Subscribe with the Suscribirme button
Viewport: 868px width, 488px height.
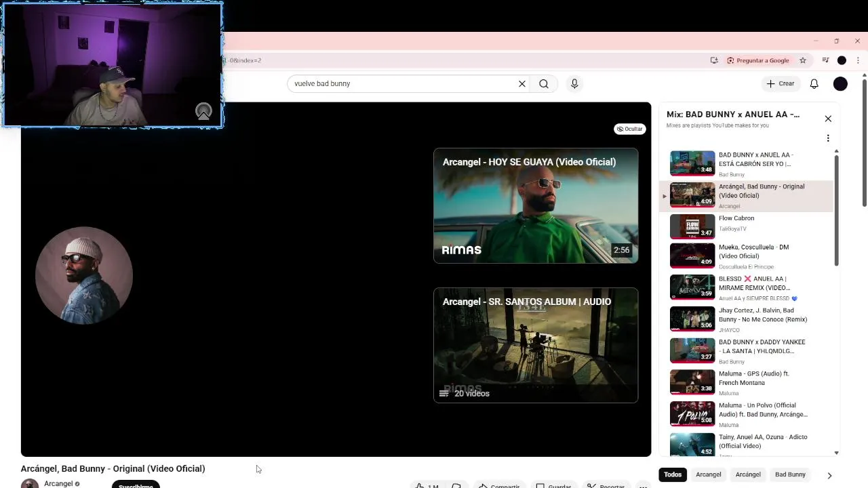136,485
